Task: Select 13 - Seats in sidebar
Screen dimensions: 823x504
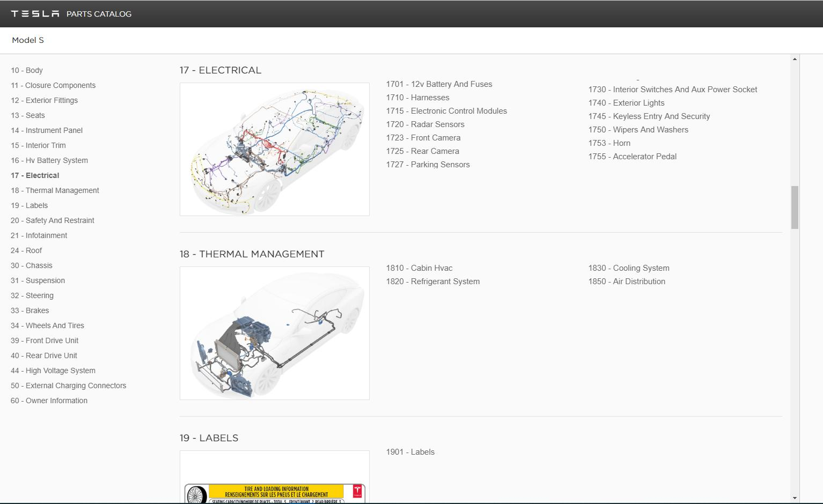Action: click(28, 115)
